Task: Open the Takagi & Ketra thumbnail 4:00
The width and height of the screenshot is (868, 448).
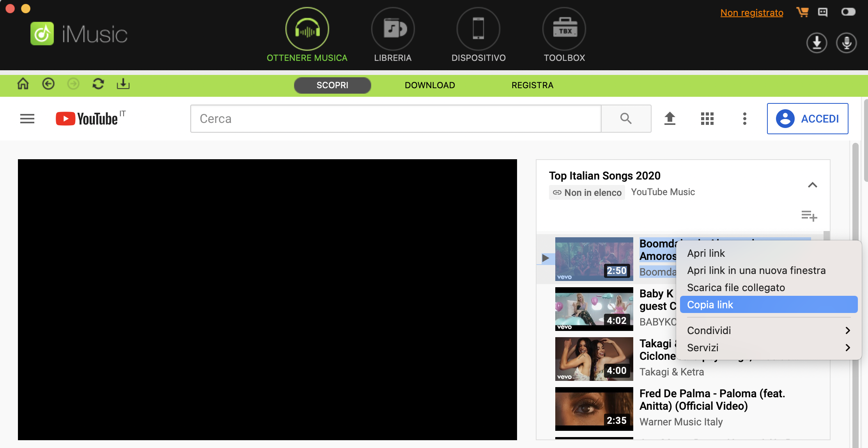Action: pos(594,359)
